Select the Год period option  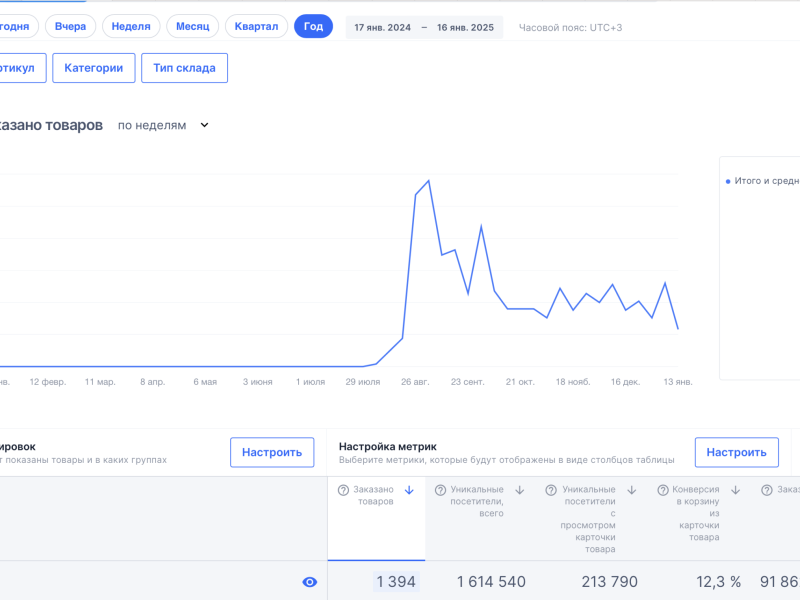pyautogui.click(x=313, y=26)
